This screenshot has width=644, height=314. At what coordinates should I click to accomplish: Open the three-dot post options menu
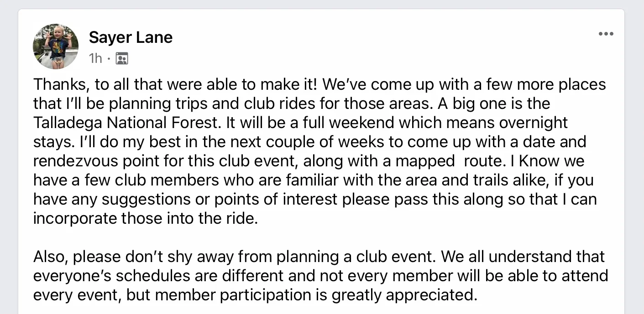606,34
